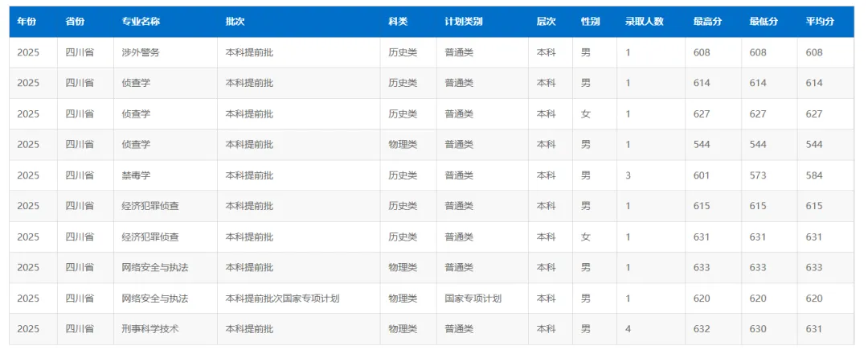Click 四川省 in the 禁毒学 row
Screen dimensions: 868x350
(x=79, y=175)
